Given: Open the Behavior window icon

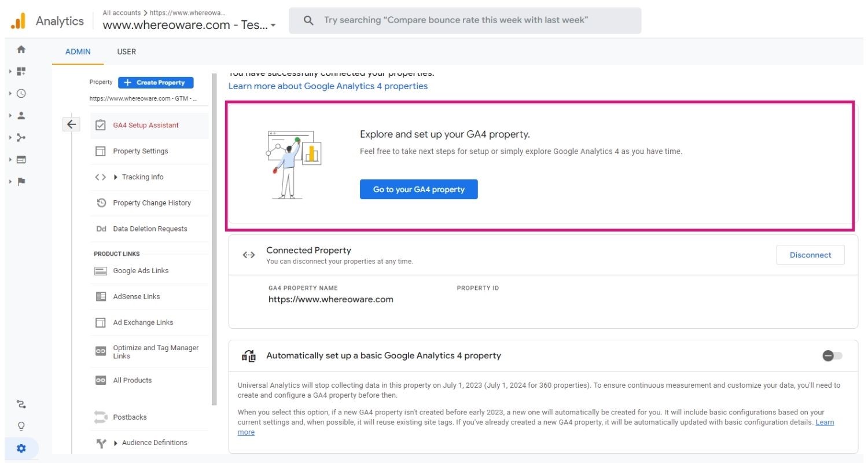Looking at the screenshot, I should click(21, 159).
